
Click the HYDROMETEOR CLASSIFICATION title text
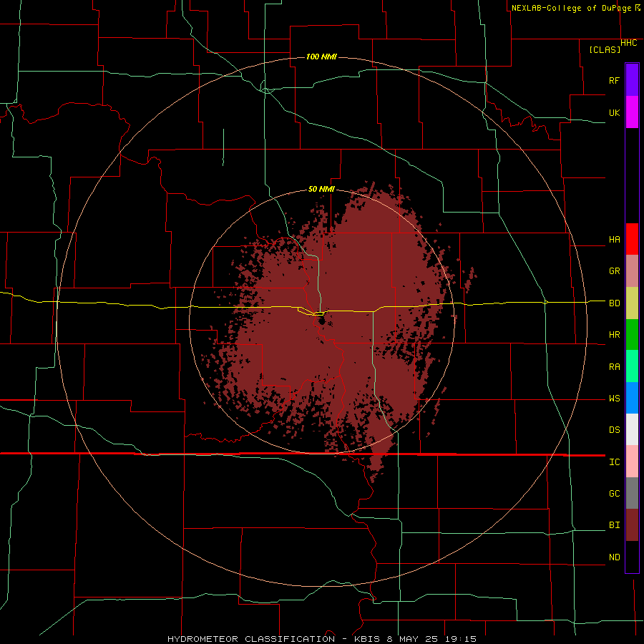(x=251, y=639)
